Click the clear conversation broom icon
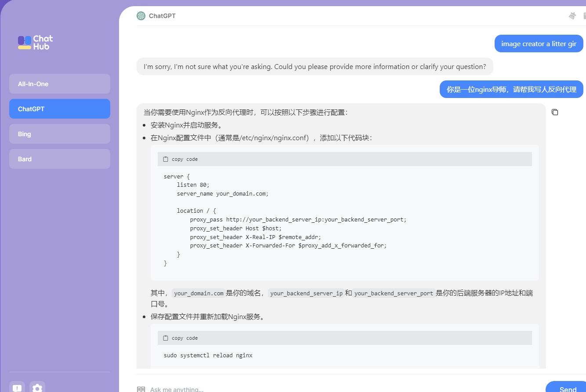586x392 pixels. (x=572, y=16)
